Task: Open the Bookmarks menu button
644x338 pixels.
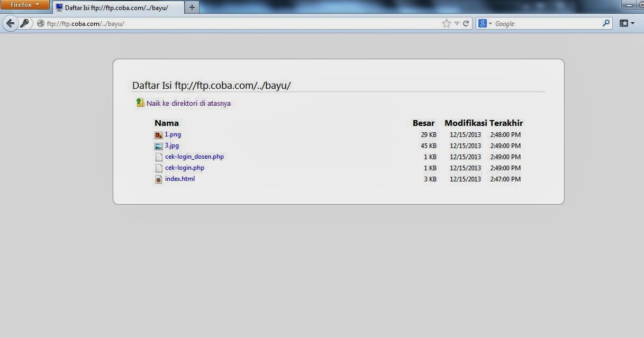Action: pyautogui.click(x=624, y=23)
